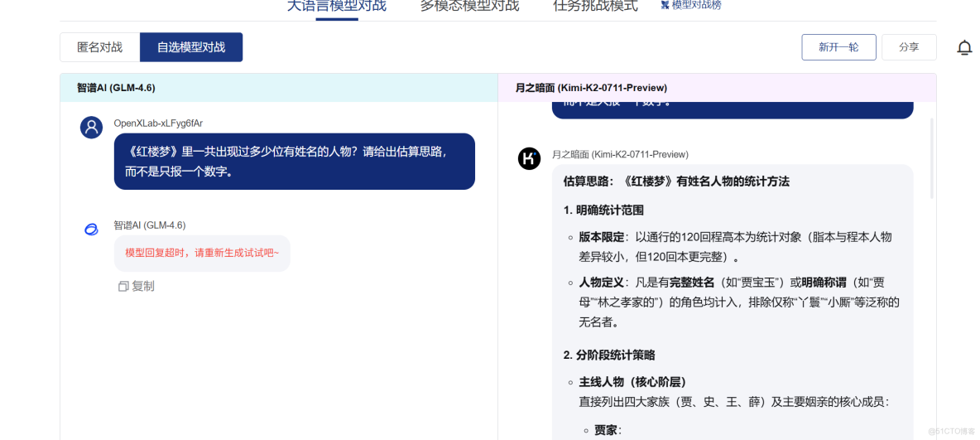Viewport: 980px width, 440px height.
Task: Click the 分享 share button
Action: click(909, 47)
